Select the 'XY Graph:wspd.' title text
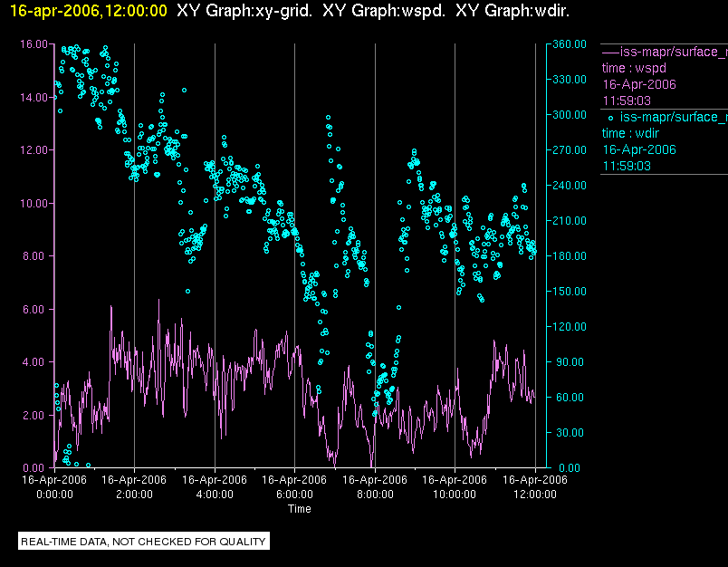Viewport: 728px width, 567px height. click(x=384, y=11)
